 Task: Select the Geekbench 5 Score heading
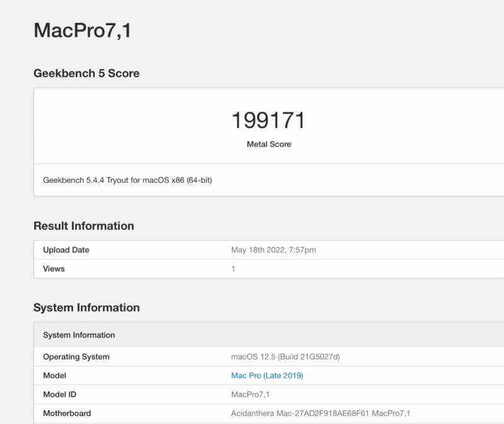(x=86, y=73)
